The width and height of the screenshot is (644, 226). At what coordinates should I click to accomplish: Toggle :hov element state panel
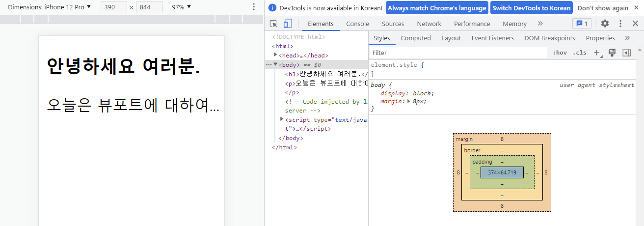[x=560, y=53]
